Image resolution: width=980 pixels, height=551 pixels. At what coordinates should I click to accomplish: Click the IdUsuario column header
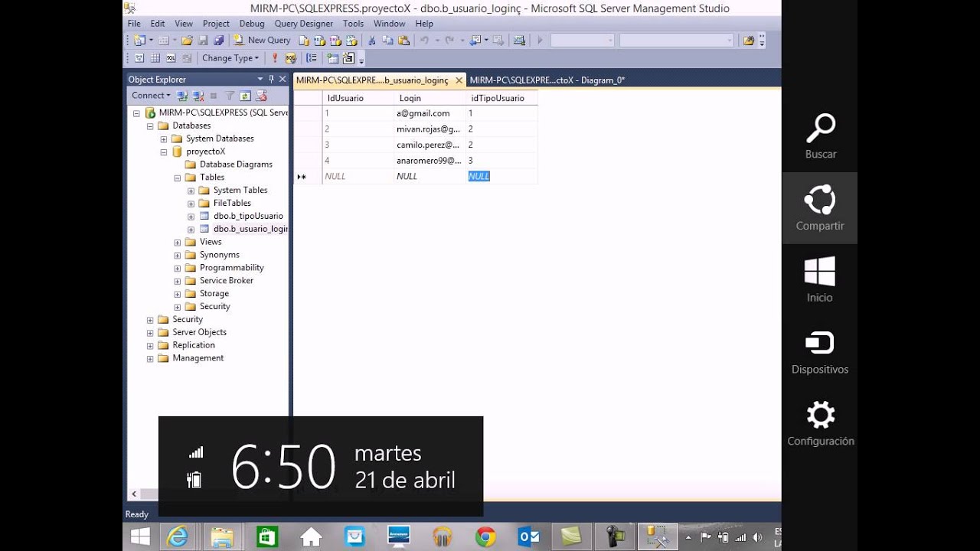pyautogui.click(x=358, y=98)
